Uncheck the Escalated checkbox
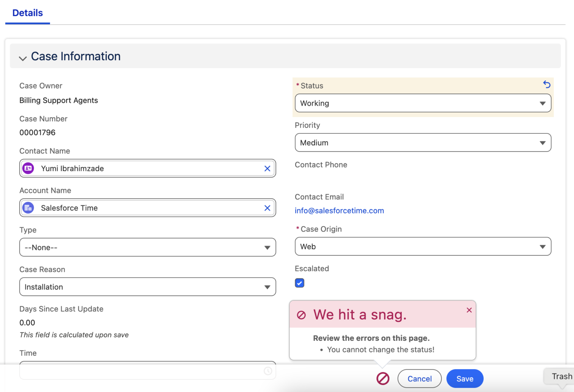Image resolution: width=574 pixels, height=392 pixels. pos(300,283)
